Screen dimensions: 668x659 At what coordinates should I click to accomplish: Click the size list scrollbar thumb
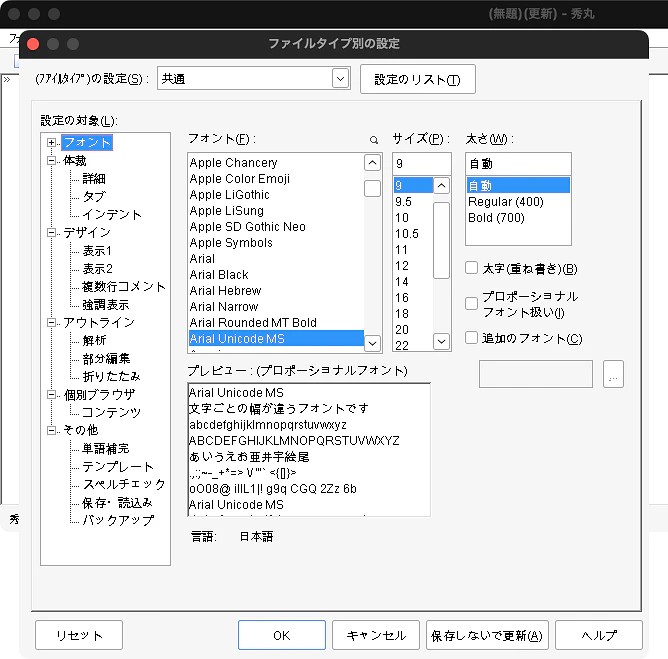coord(441,241)
